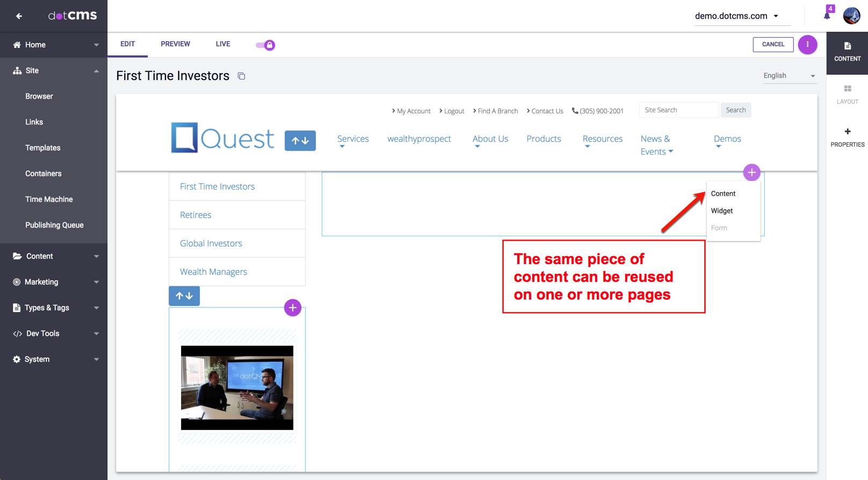Viewport: 868px width, 480px height.
Task: Copy page URL icon next to title
Action: point(242,76)
